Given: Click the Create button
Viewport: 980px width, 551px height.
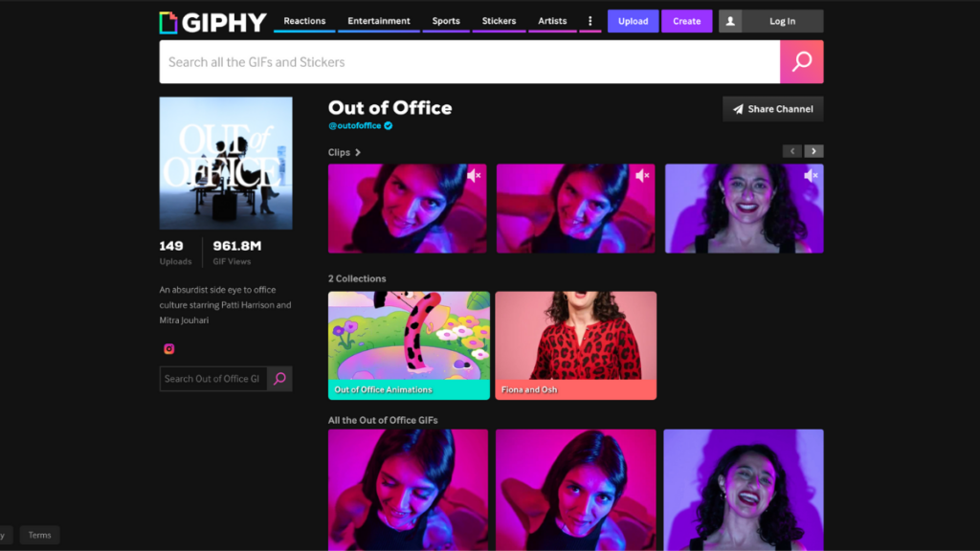Looking at the screenshot, I should coord(686,21).
